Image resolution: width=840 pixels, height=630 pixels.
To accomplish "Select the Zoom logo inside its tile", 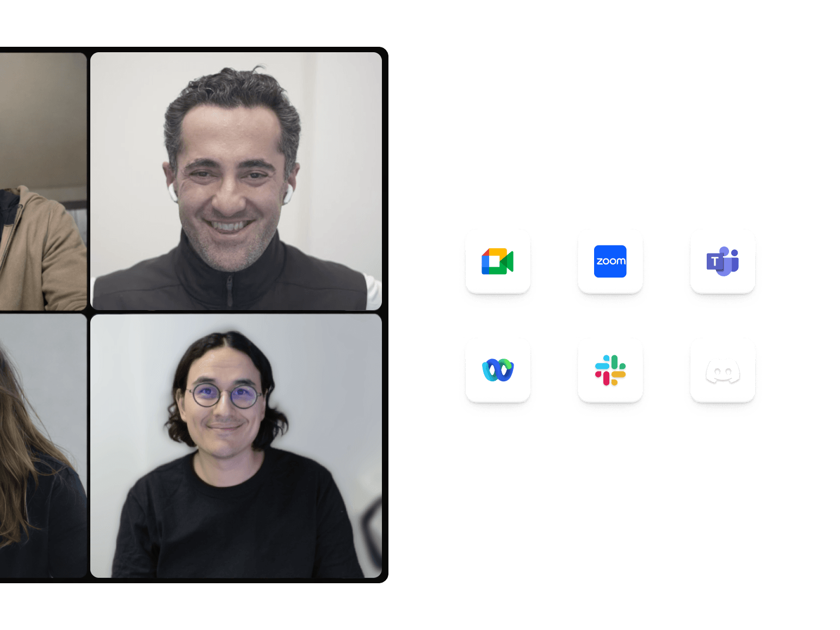I will (x=610, y=262).
